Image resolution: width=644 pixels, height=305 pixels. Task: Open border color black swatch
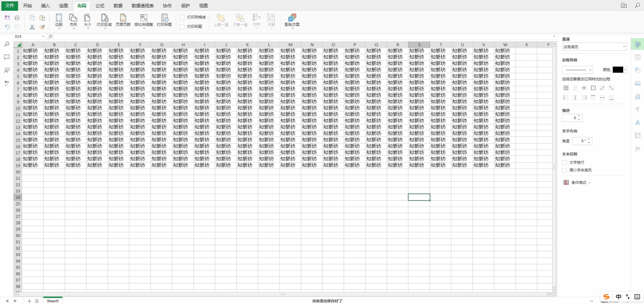(x=618, y=70)
